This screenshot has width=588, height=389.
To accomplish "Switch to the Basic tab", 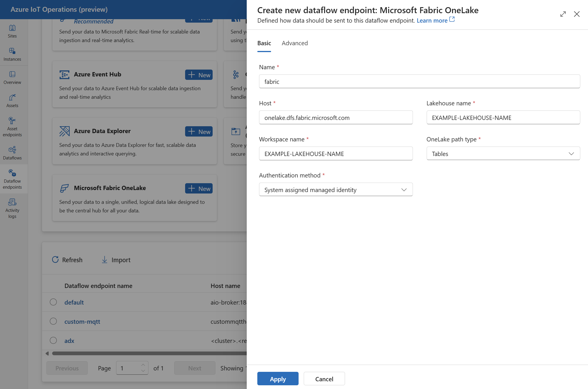I will tap(263, 43).
